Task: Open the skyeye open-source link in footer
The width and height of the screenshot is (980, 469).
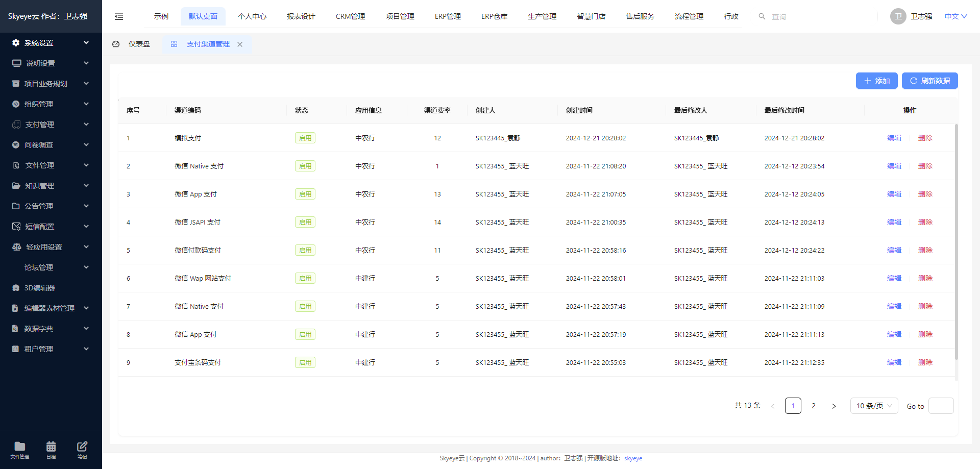Action: click(x=632, y=458)
